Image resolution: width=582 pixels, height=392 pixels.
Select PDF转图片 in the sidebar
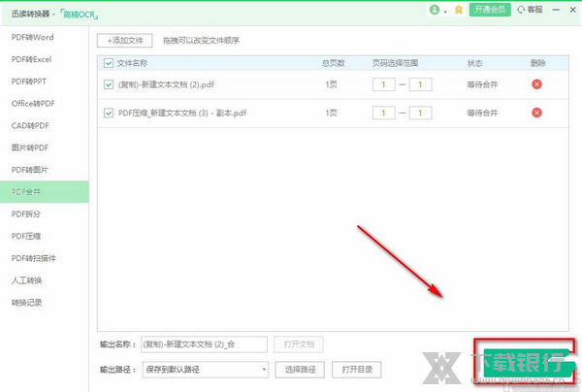pos(30,170)
